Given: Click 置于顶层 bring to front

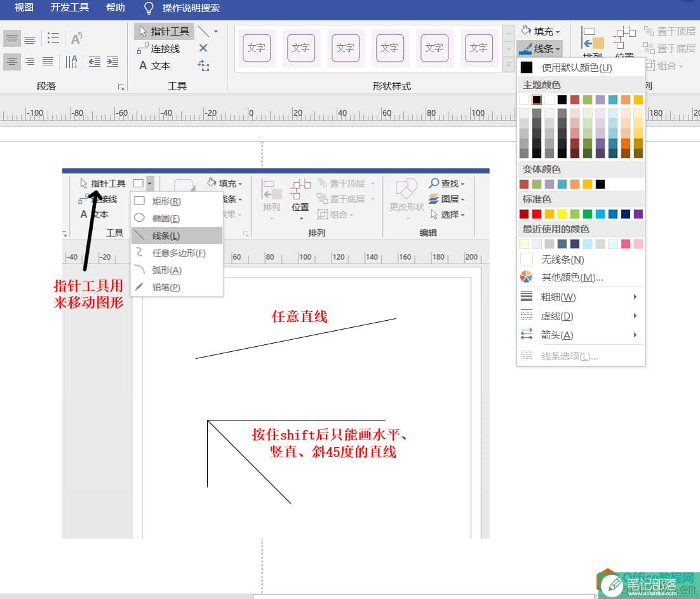Looking at the screenshot, I should pyautogui.click(x=670, y=31).
